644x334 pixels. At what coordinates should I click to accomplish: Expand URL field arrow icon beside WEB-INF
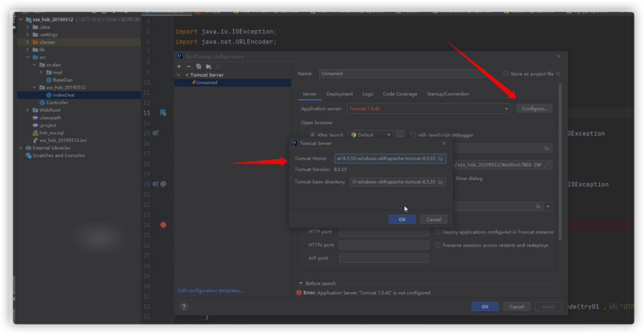547,165
